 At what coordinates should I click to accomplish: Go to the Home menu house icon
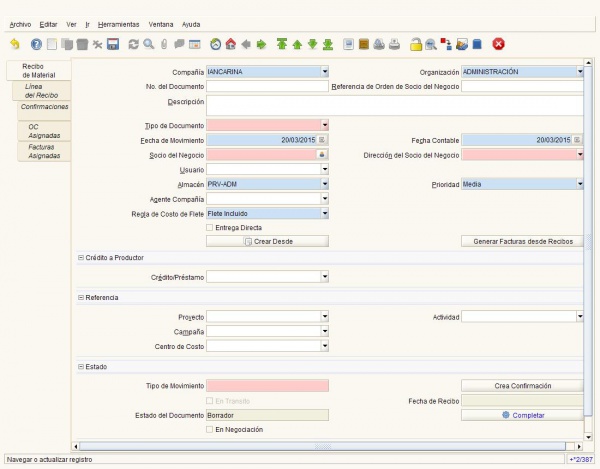231,44
